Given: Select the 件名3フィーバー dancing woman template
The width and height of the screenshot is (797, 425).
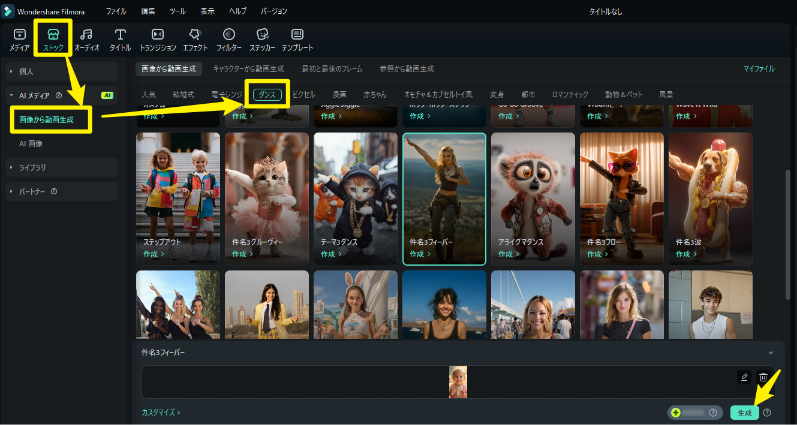Looking at the screenshot, I should [x=444, y=199].
